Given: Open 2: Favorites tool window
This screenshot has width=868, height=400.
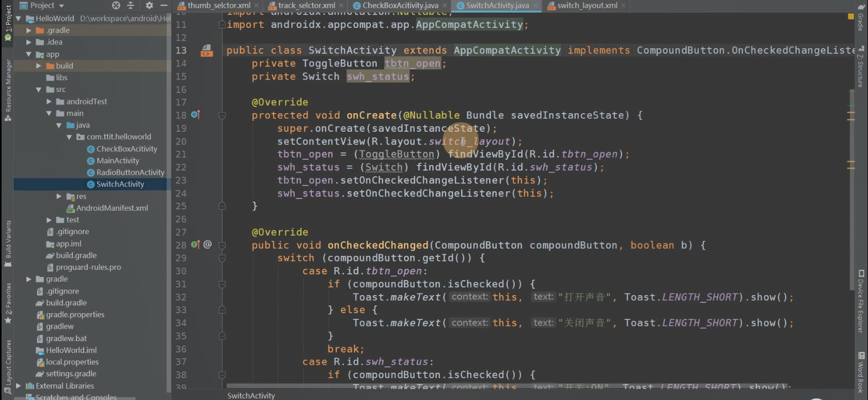Looking at the screenshot, I should [8, 303].
